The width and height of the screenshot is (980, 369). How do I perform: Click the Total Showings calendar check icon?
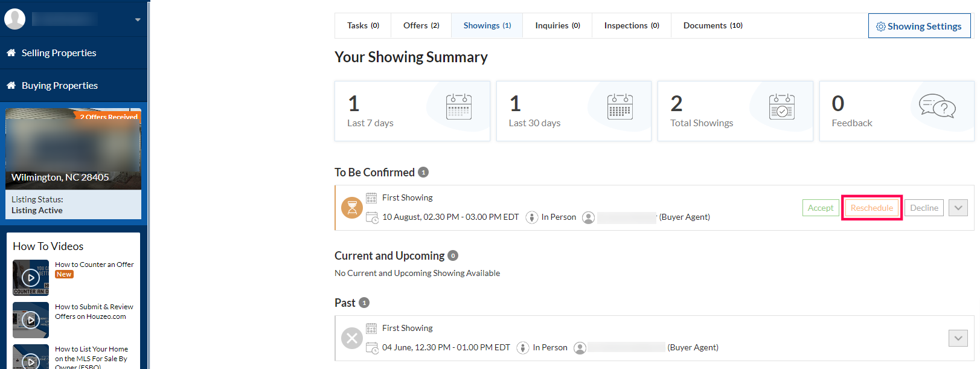coord(781,107)
